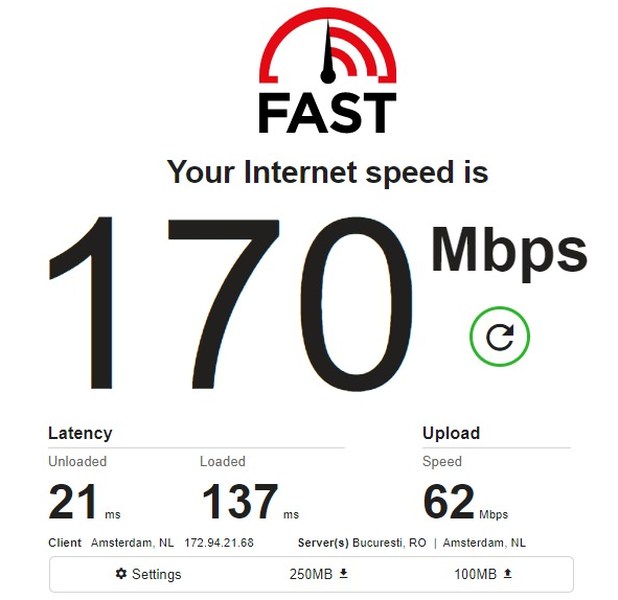Click the upload arrow icon beside 100MB
Image resolution: width=618 pixels, height=600 pixels.
[508, 573]
